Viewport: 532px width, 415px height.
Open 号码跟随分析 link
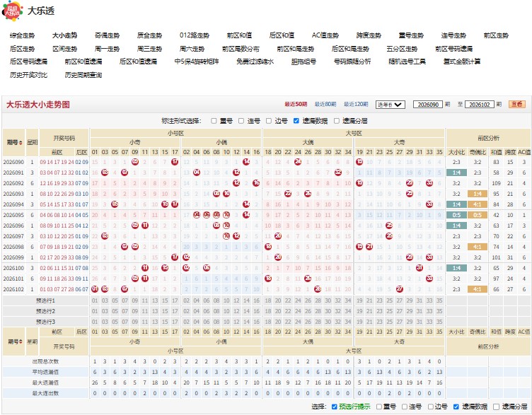point(352,62)
